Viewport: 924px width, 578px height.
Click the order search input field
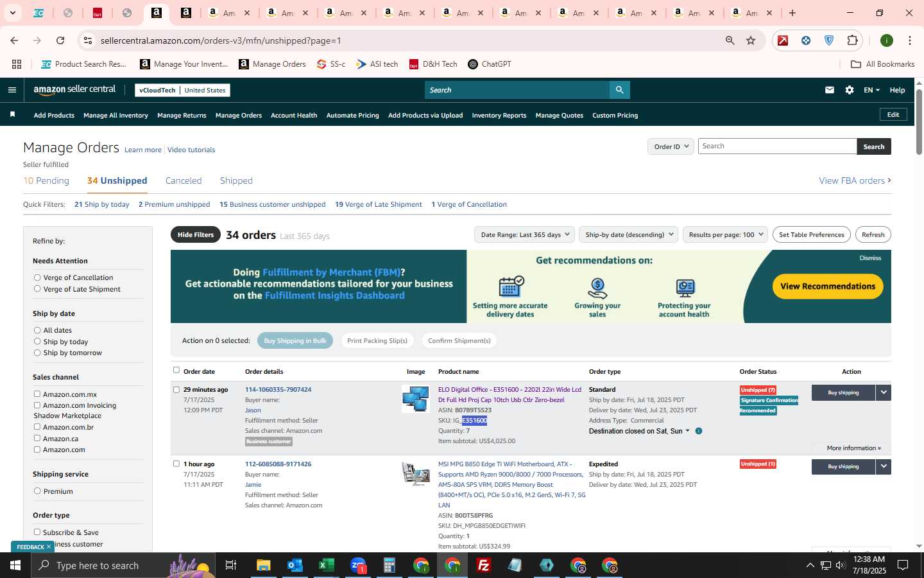pos(777,146)
